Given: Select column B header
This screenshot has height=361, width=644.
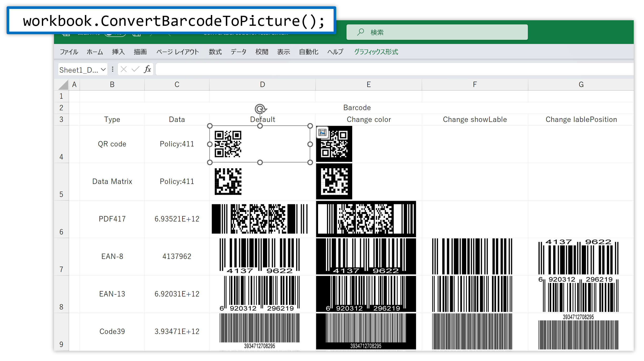Looking at the screenshot, I should click(112, 85).
